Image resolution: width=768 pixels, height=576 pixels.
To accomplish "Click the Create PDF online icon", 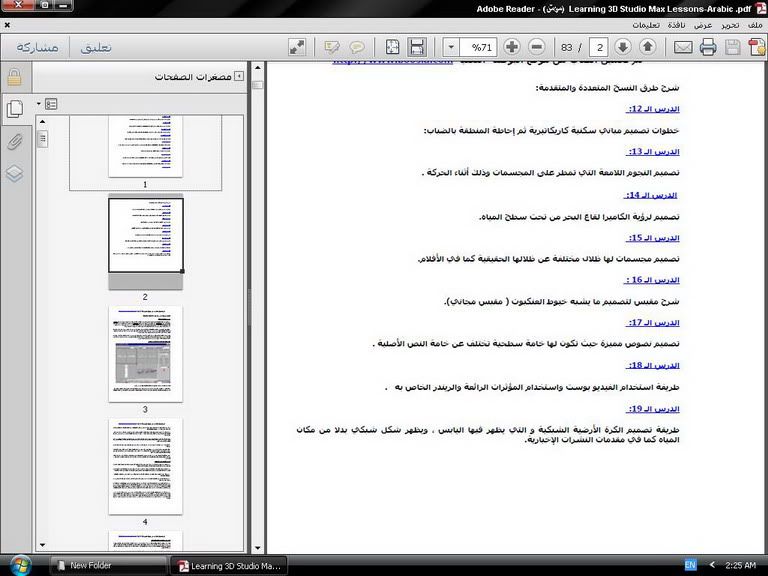I will tap(756, 47).
